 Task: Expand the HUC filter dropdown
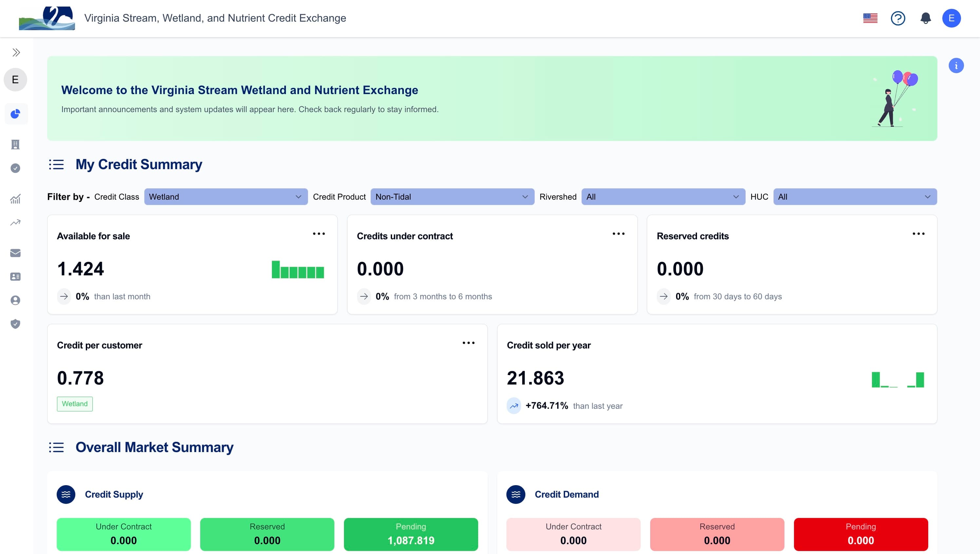point(855,197)
